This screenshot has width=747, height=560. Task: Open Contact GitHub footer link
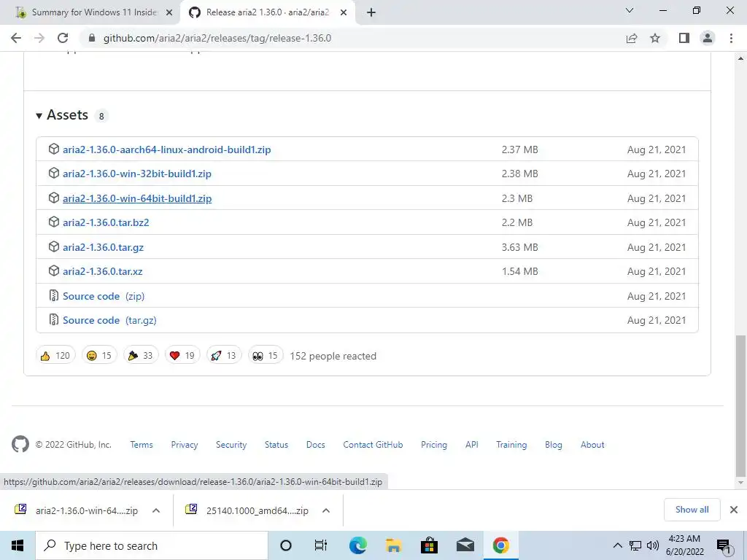click(373, 445)
